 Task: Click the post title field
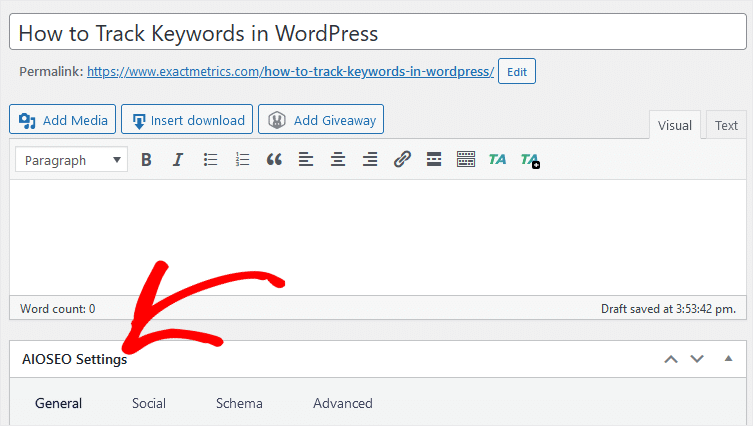tap(378, 32)
